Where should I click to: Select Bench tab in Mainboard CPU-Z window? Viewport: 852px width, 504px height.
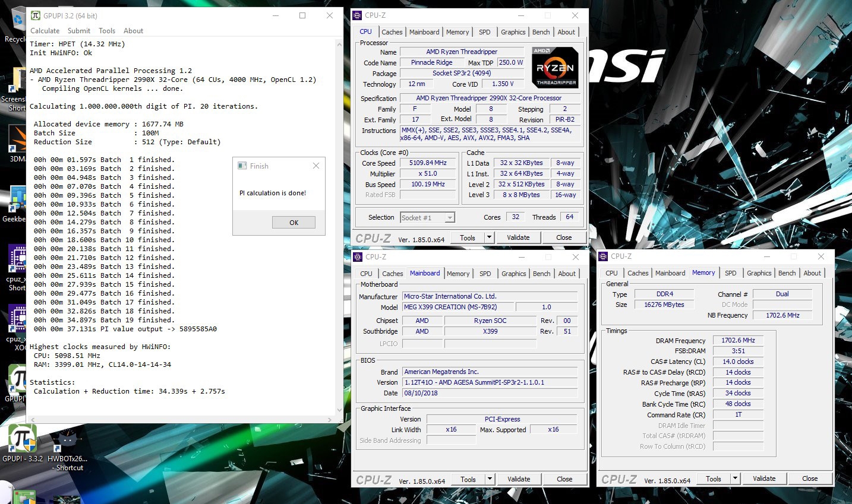tap(541, 274)
